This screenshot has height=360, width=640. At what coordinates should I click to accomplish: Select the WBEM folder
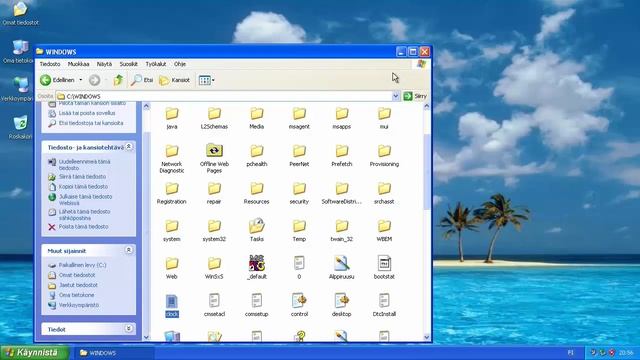click(x=384, y=231)
